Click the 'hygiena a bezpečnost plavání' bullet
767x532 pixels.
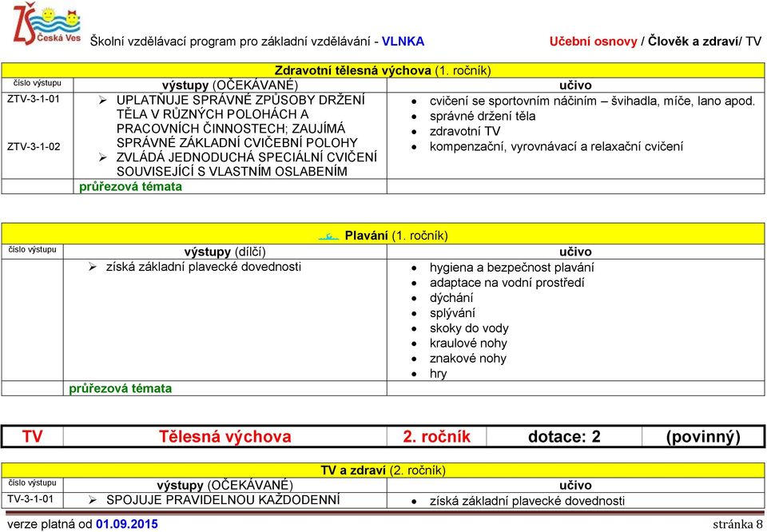511,268
